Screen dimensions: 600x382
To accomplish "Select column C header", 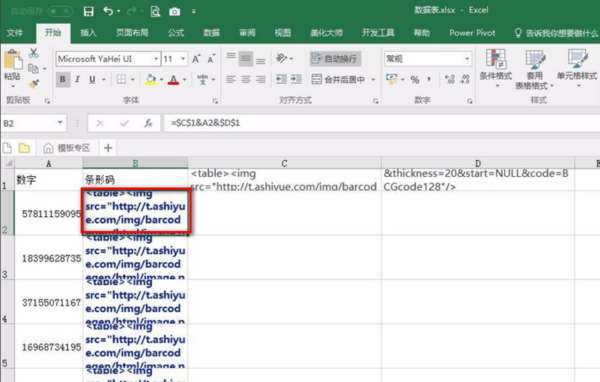I will click(x=284, y=163).
